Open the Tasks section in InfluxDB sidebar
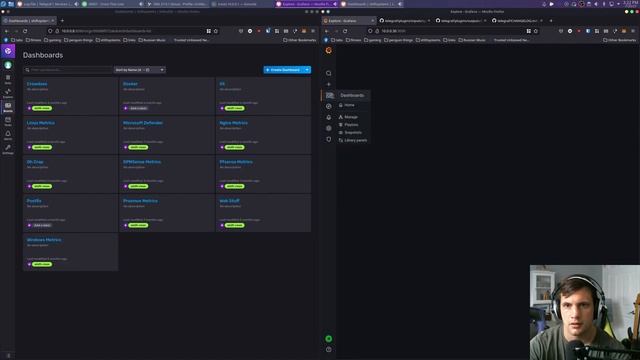Viewport: 640px width, 360px height. (x=8, y=121)
